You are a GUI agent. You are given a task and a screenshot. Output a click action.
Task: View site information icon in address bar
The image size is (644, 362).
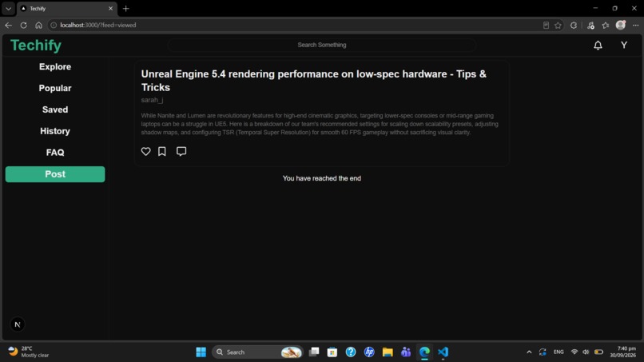coord(54,25)
